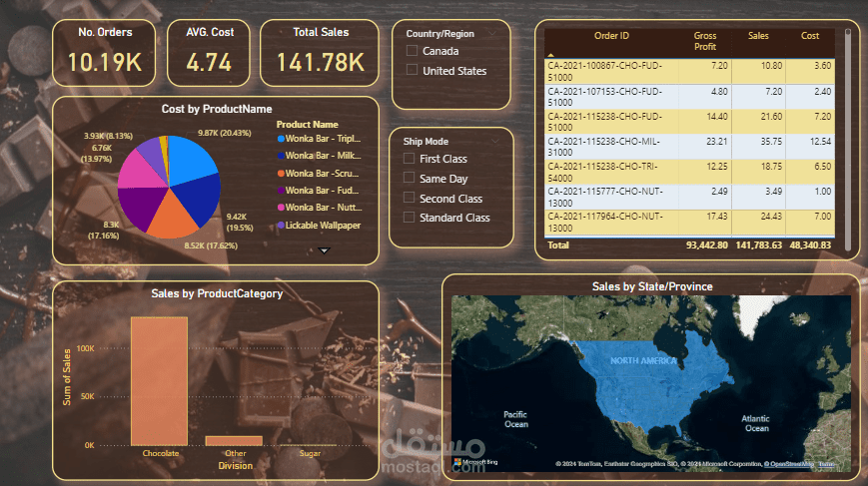This screenshot has height=486, width=868.
Task: Click the Sales by ProductCategory chart title
Action: 217,293
